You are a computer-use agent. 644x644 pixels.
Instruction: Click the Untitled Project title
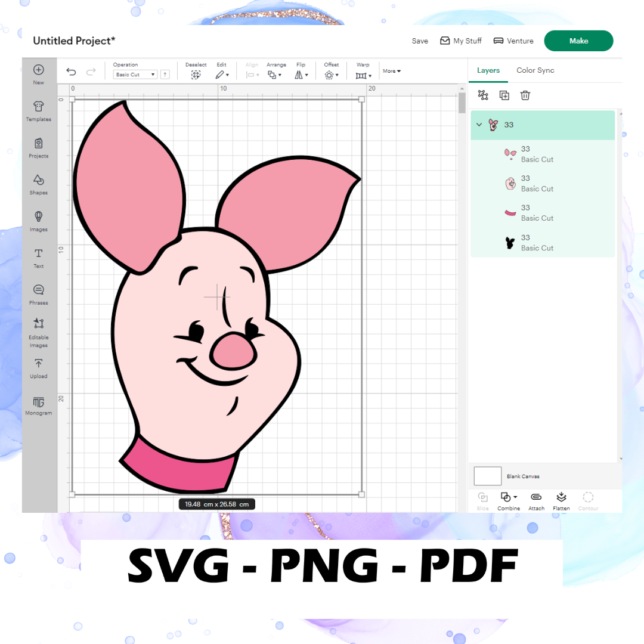(x=74, y=41)
